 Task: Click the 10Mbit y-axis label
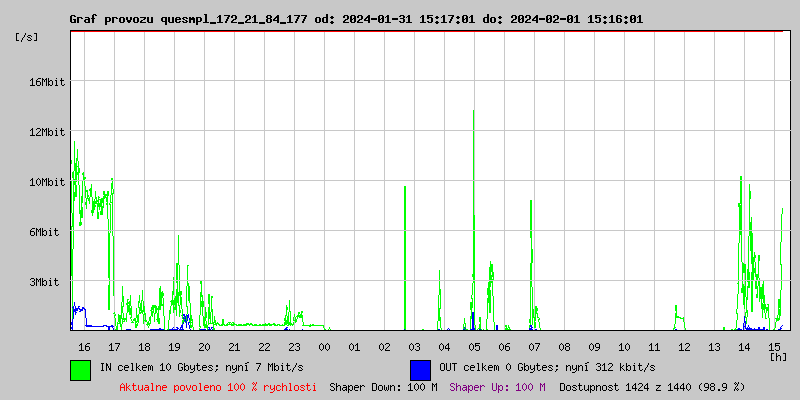tap(46, 182)
